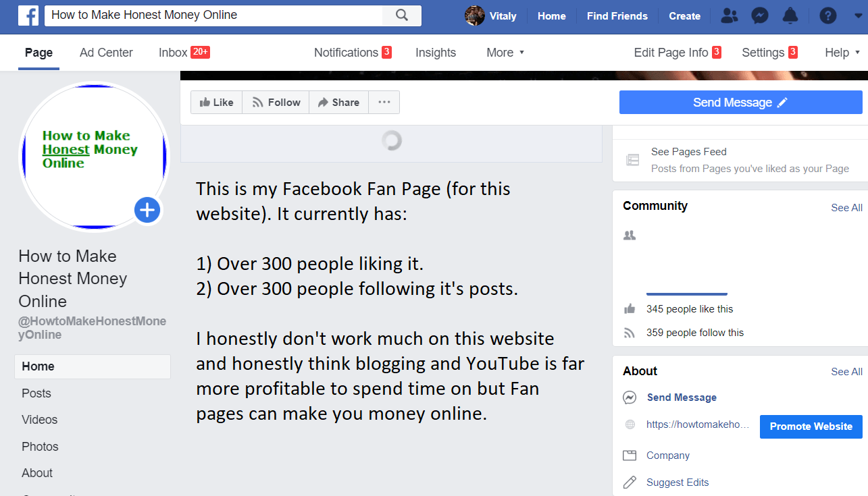Go to Home in the top bar
868x496 pixels.
pyautogui.click(x=552, y=16)
